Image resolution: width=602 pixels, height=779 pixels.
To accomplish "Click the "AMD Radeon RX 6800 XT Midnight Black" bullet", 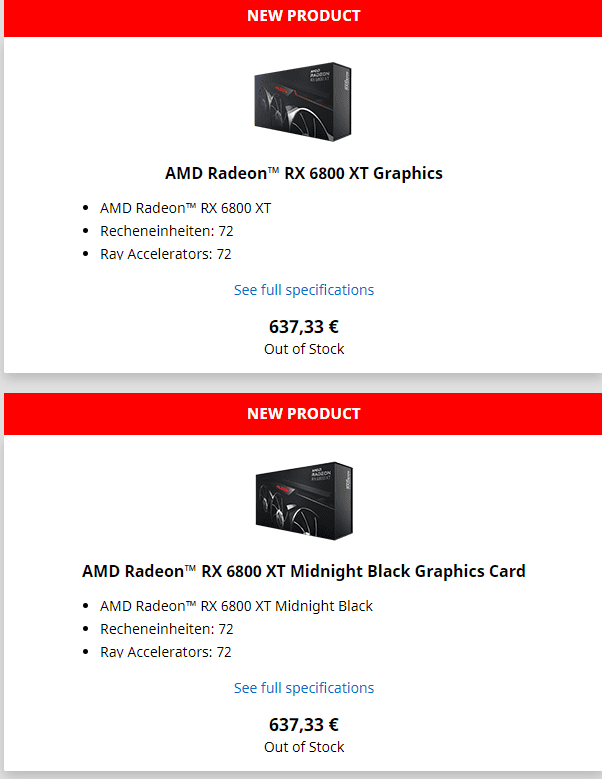I will point(236,606).
